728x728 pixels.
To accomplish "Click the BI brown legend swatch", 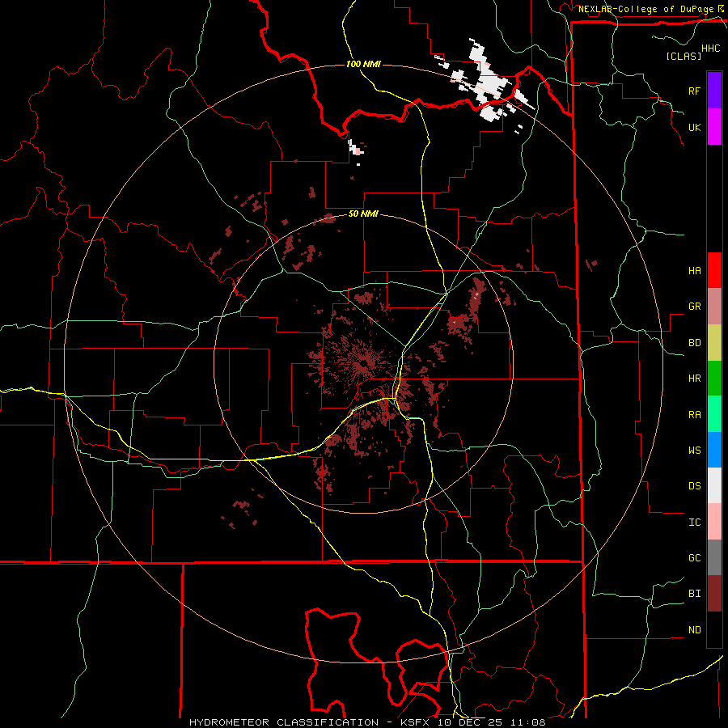I will (x=714, y=594).
